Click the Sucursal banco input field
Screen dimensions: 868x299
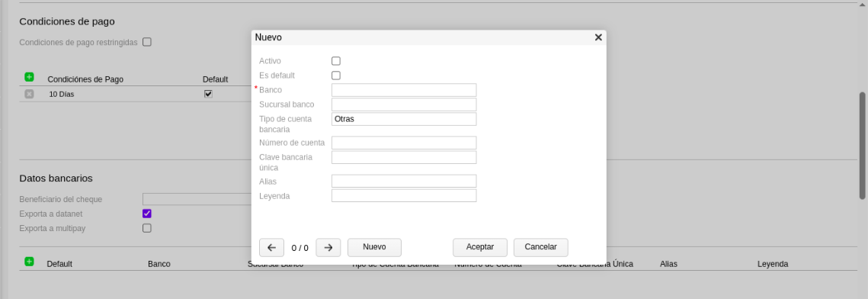[404, 104]
